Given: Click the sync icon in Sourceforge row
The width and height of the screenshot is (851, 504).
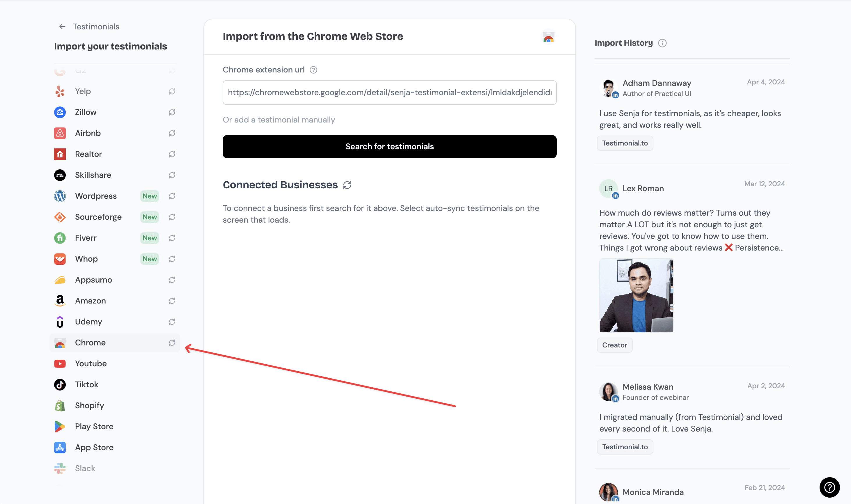Looking at the screenshot, I should pyautogui.click(x=172, y=217).
